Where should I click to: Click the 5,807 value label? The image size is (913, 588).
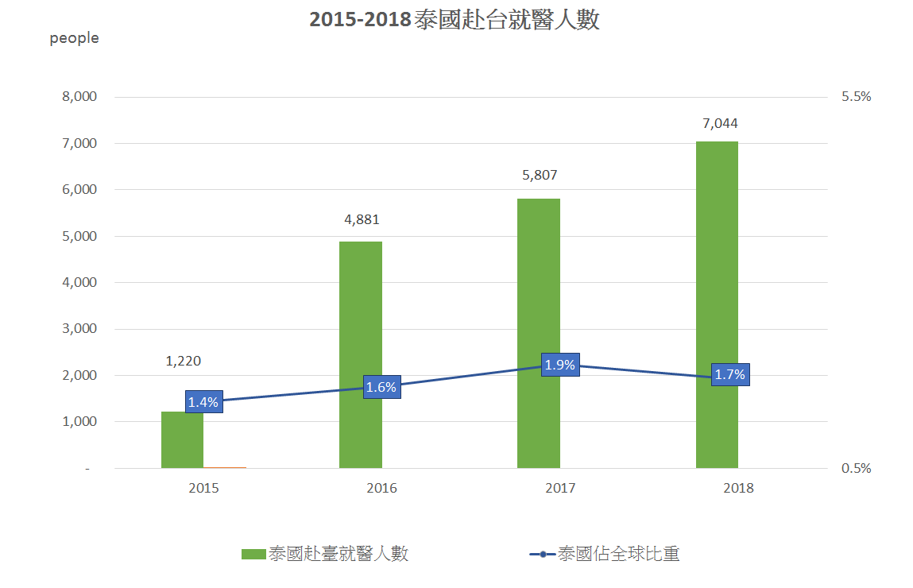[x=540, y=176]
